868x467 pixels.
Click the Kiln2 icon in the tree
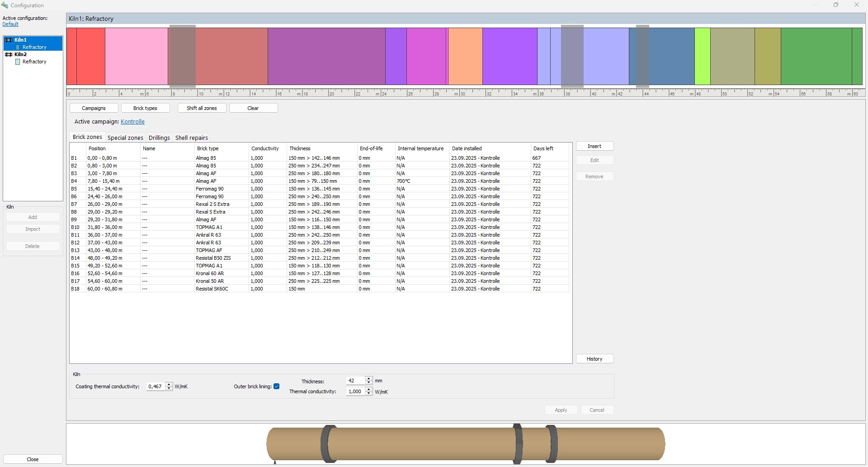coord(9,54)
